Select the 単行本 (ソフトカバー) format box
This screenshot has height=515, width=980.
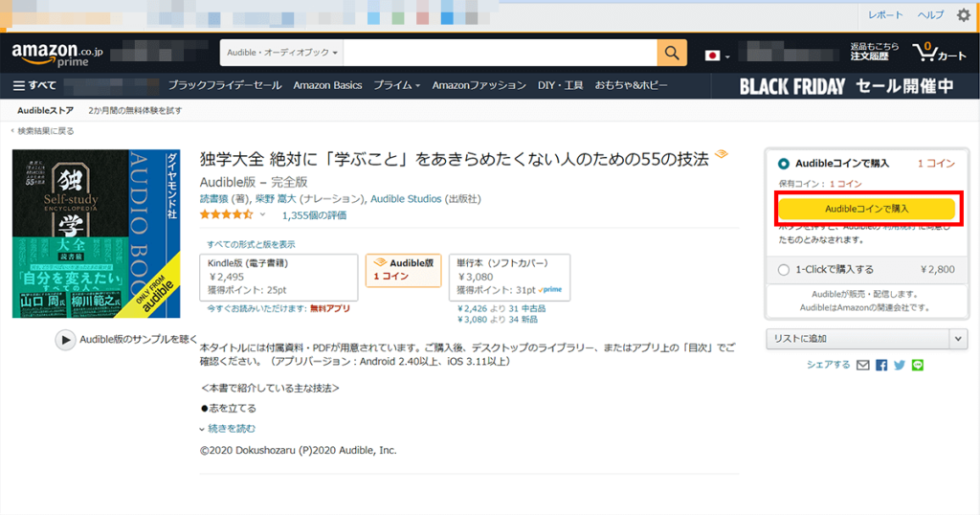[x=509, y=277]
